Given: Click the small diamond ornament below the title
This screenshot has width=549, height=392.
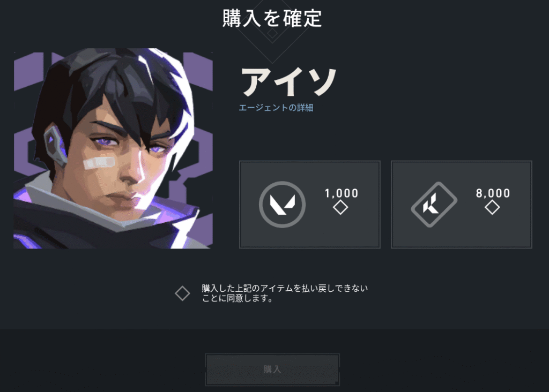Looking at the screenshot, I should click(272, 34).
